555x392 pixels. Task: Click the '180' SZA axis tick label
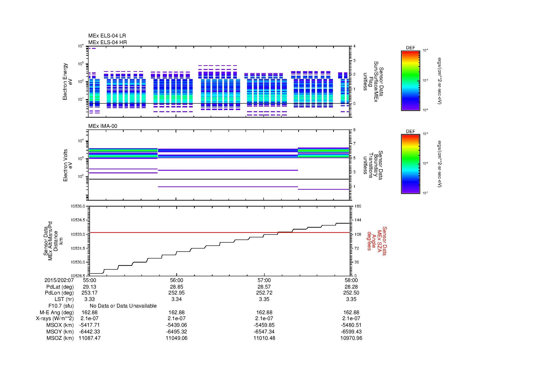click(x=358, y=206)
